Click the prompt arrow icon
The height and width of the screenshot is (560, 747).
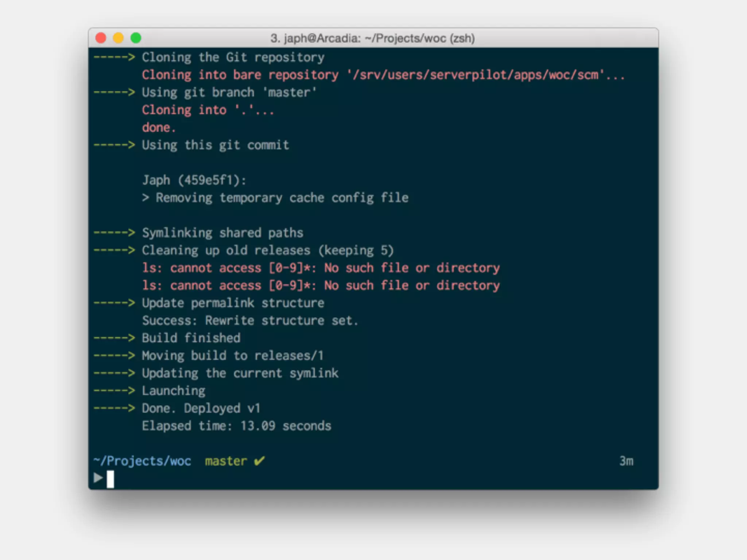click(98, 478)
